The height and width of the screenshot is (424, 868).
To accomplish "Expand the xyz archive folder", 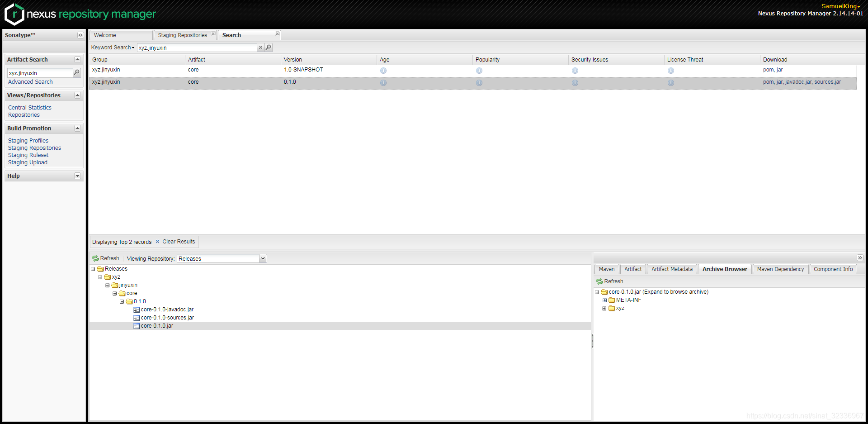I will 604,308.
